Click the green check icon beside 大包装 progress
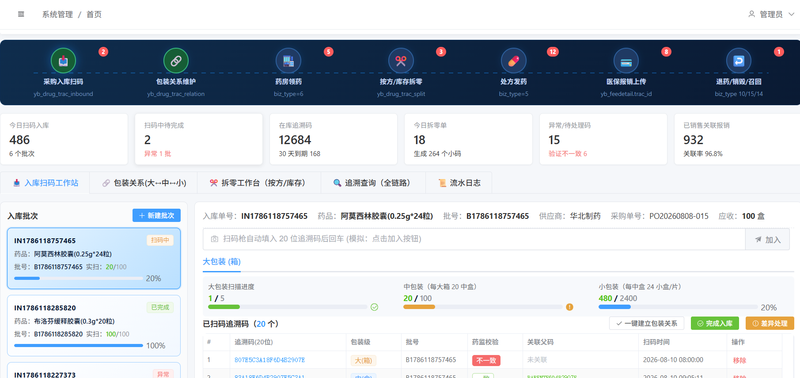 pyautogui.click(x=374, y=307)
